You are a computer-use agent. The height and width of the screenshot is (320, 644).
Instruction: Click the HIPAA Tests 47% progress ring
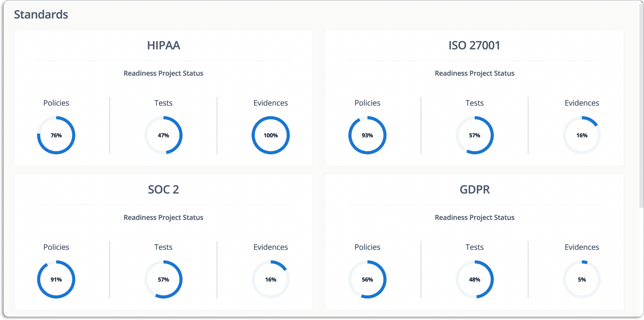tap(164, 135)
